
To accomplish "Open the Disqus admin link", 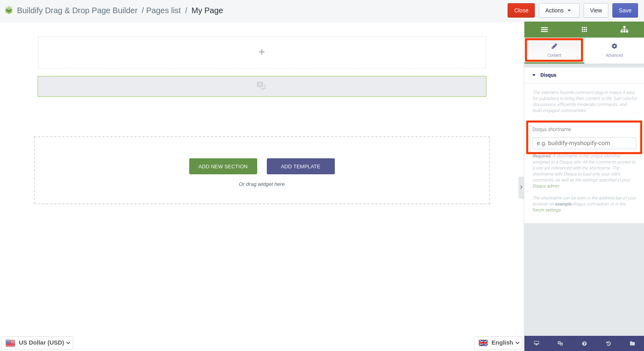I will click(x=546, y=186).
